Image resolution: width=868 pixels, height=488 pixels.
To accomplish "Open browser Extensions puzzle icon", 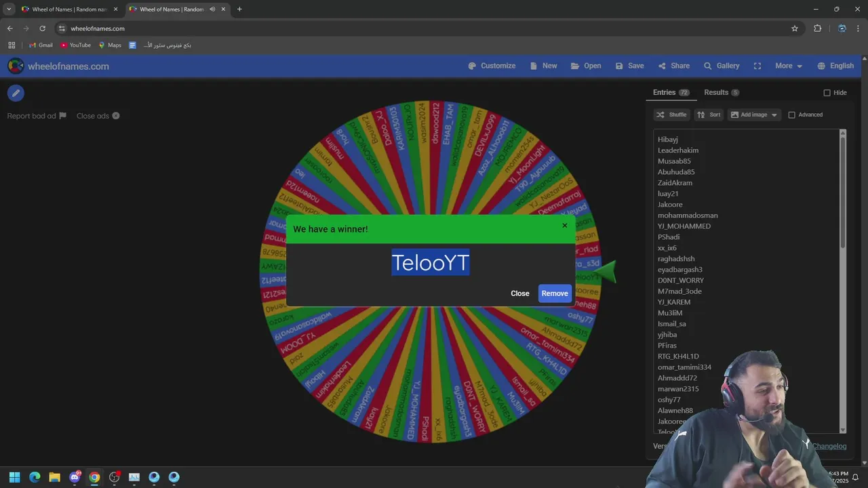I will coord(818,28).
